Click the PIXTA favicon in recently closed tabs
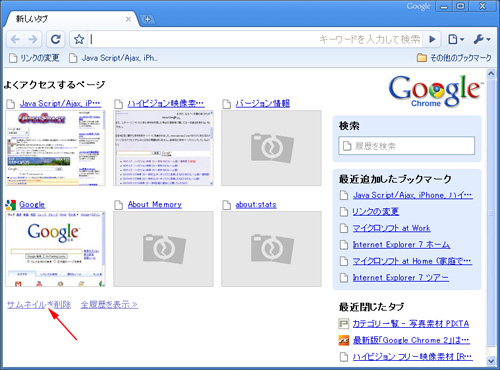This screenshot has width=500, height=370. point(344,324)
